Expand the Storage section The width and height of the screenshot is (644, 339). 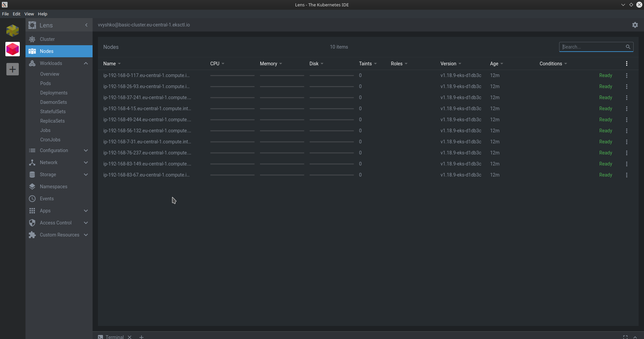point(86,175)
